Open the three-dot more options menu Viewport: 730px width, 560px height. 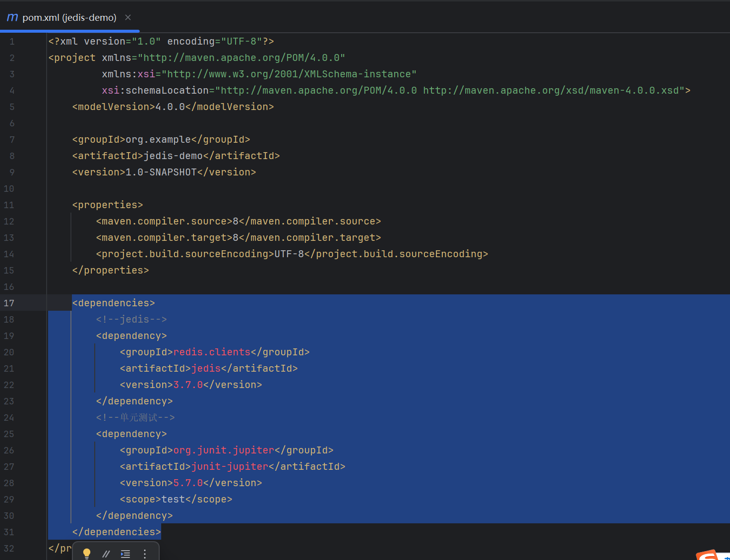coord(145,554)
